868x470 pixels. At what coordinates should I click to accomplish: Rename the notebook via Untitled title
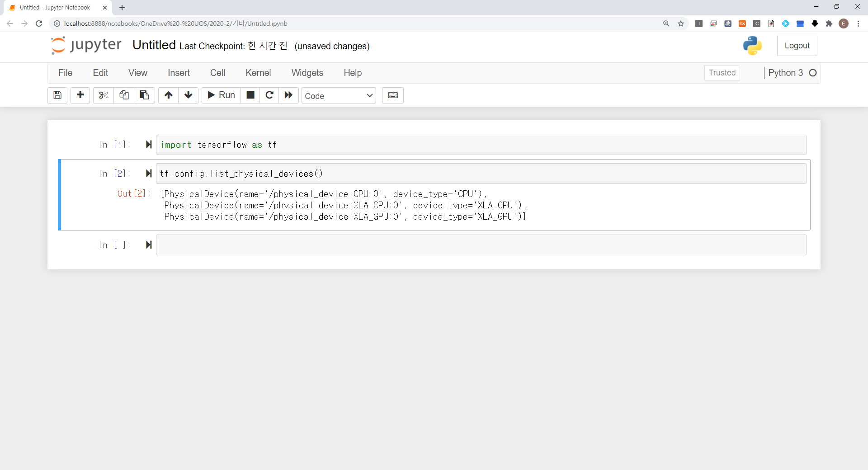pyautogui.click(x=154, y=45)
